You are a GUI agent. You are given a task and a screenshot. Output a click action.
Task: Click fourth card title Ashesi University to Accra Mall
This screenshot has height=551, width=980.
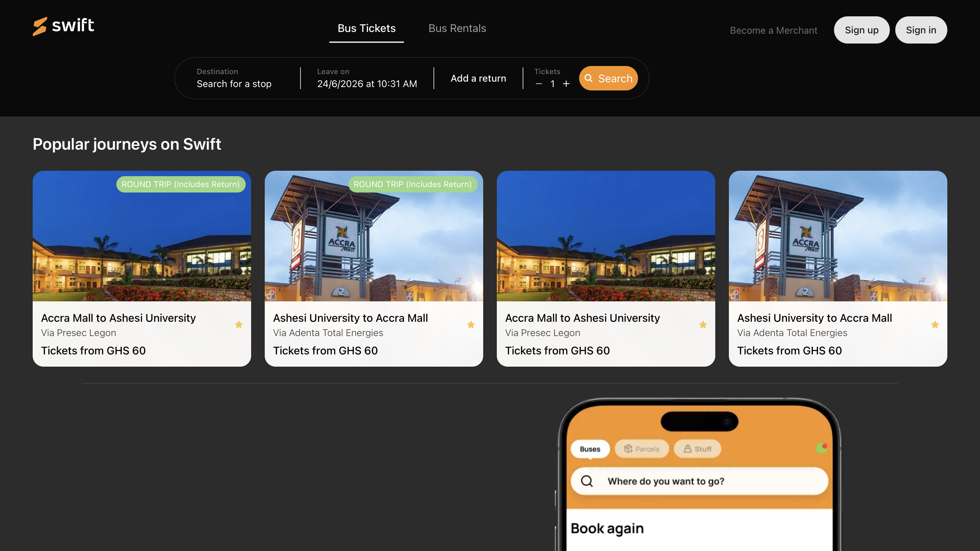point(815,318)
